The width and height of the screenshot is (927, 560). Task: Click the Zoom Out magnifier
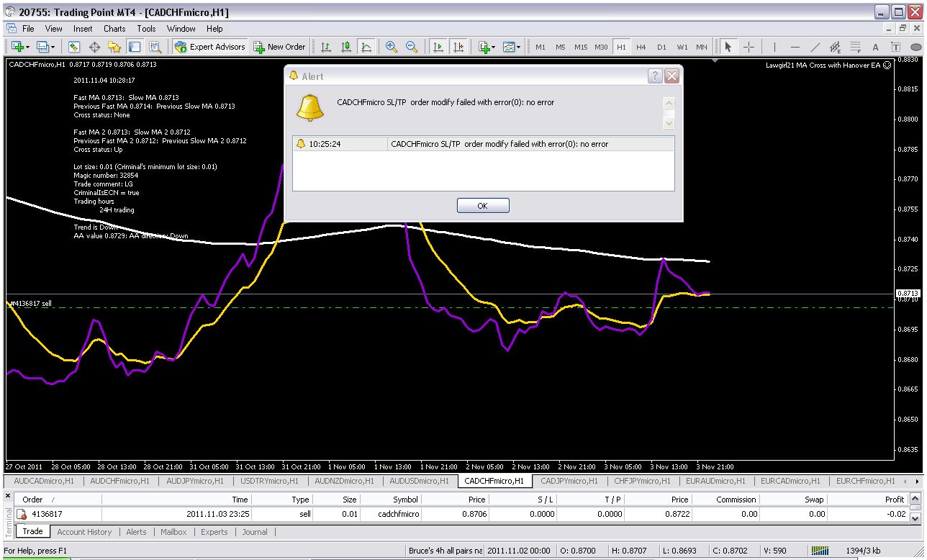(x=412, y=47)
